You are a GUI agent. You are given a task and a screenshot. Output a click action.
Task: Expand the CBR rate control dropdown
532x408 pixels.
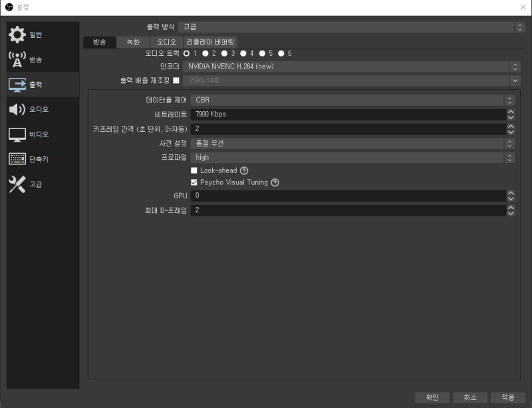click(352, 101)
